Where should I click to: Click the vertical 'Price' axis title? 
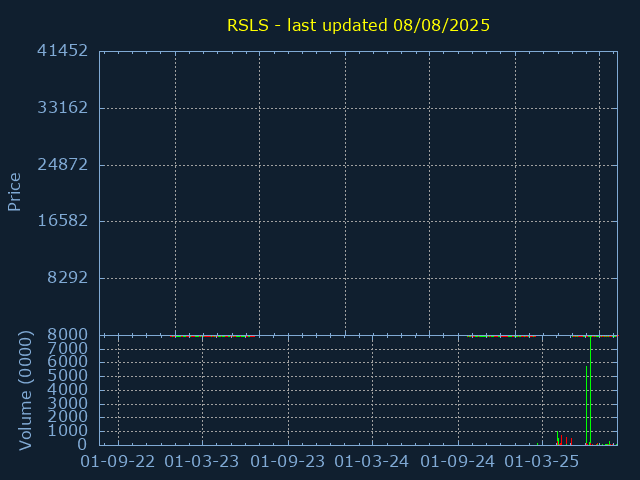[14, 192]
